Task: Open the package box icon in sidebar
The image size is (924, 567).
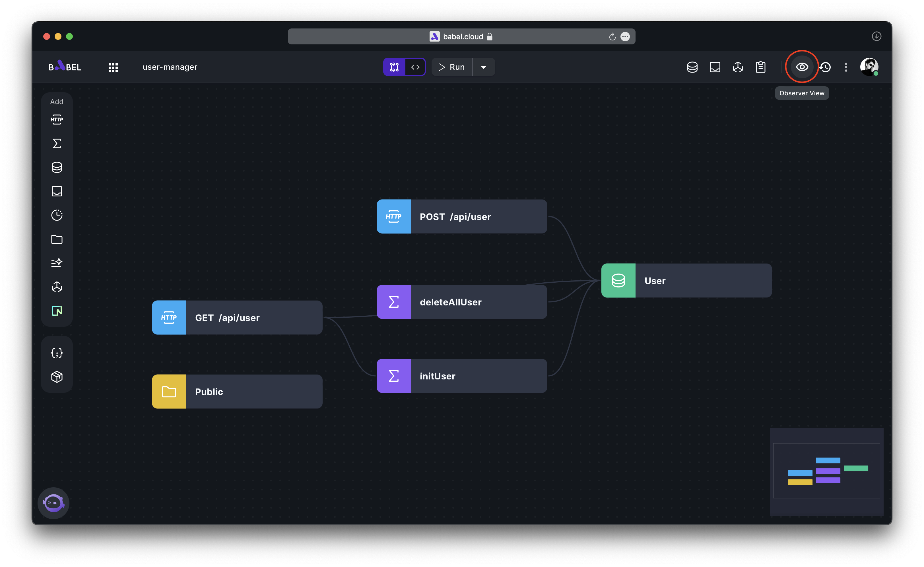Action: [x=57, y=377]
